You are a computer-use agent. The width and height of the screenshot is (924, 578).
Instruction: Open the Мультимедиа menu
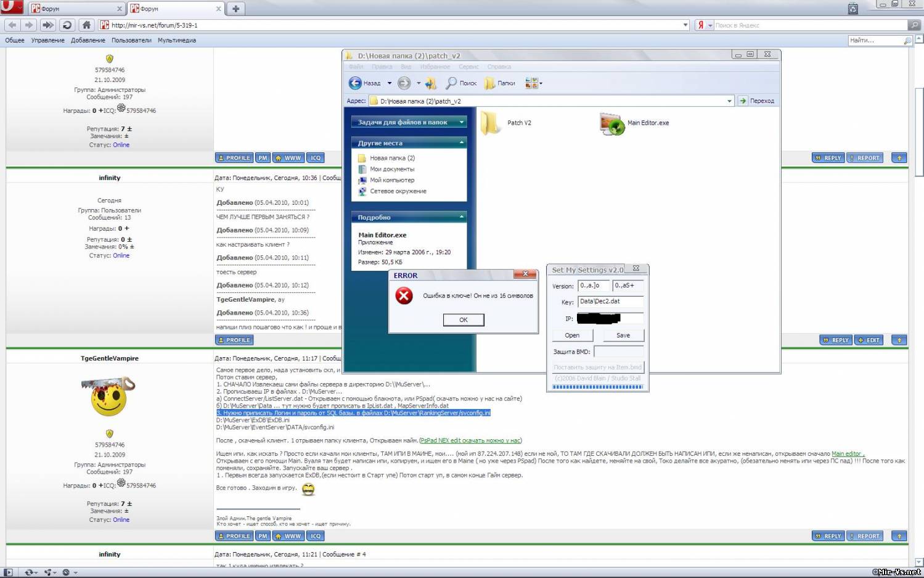(x=177, y=41)
